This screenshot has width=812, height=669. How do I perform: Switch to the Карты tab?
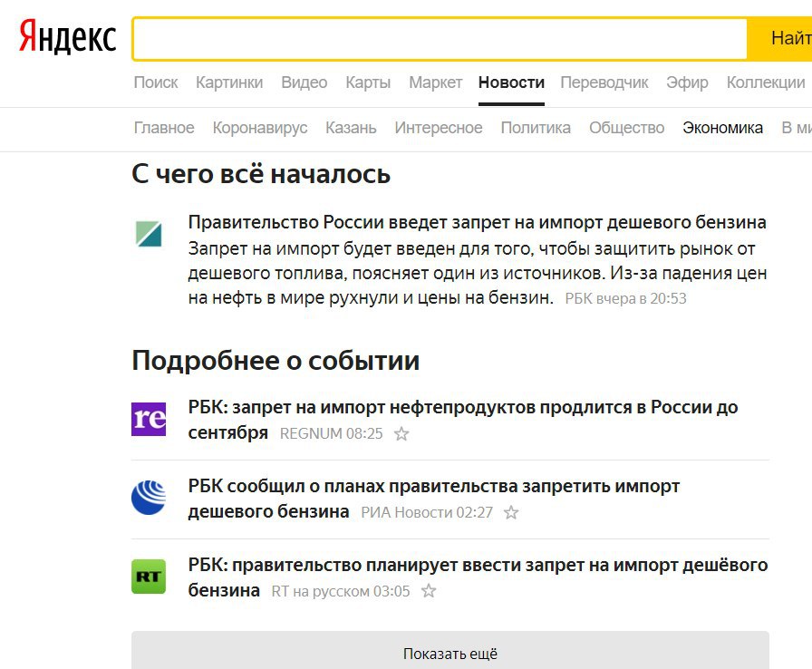pos(368,82)
